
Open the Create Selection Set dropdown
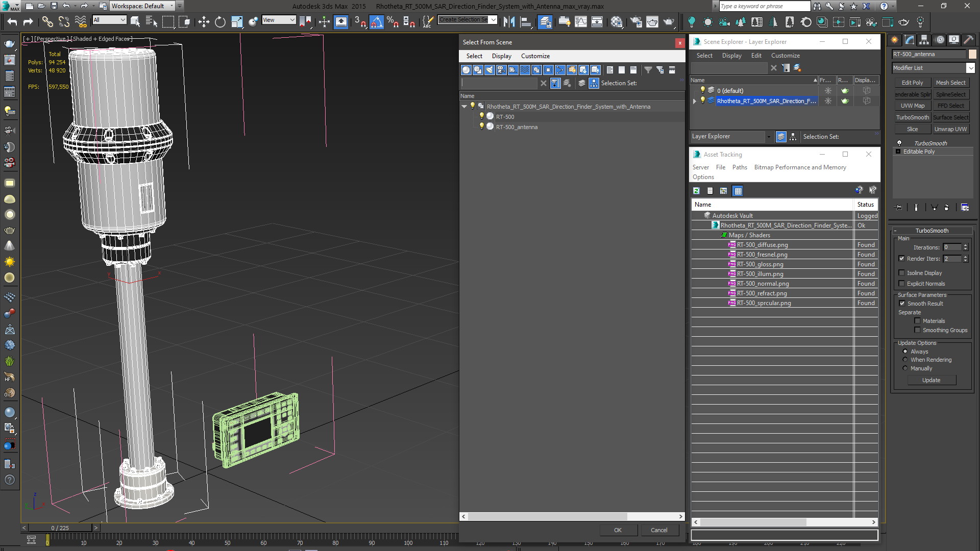(x=493, y=20)
